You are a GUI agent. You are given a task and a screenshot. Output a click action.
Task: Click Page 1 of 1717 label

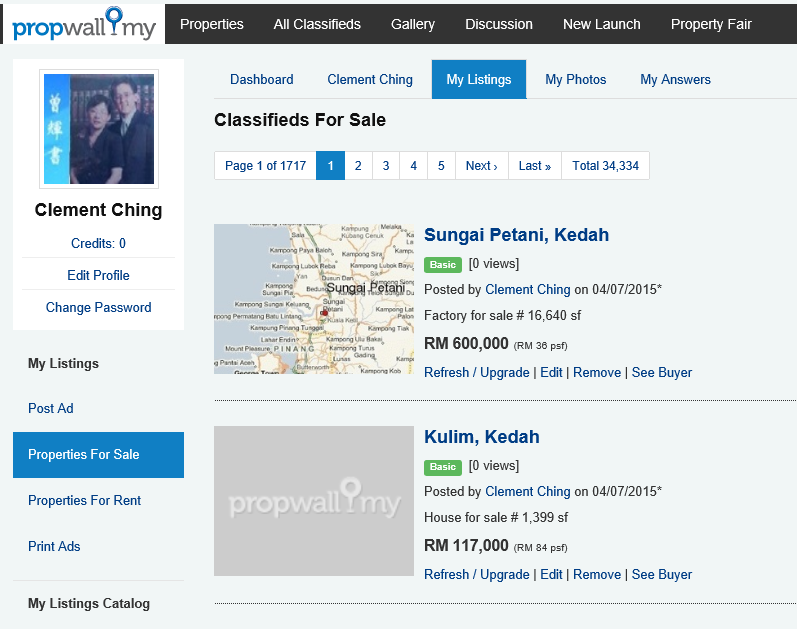coord(265,166)
